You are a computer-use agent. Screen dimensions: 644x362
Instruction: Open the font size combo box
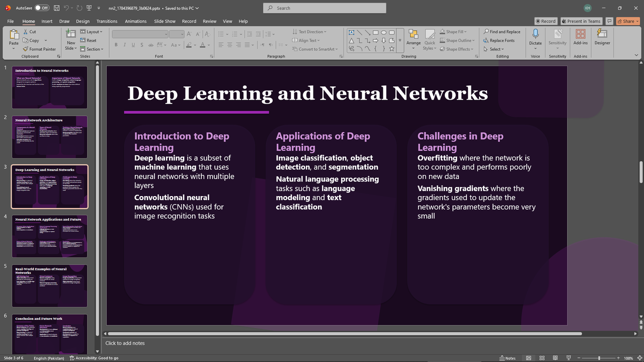(x=177, y=34)
